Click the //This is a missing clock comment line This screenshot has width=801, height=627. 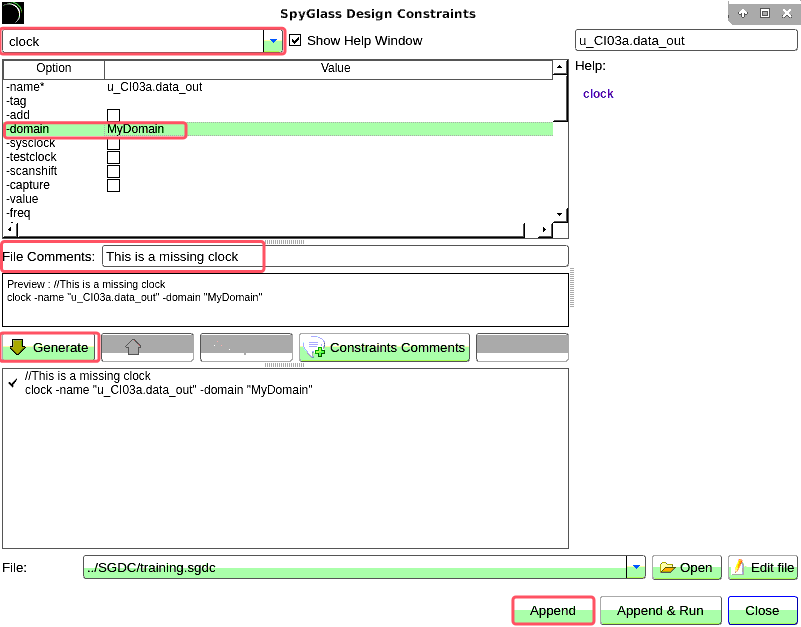point(87,376)
